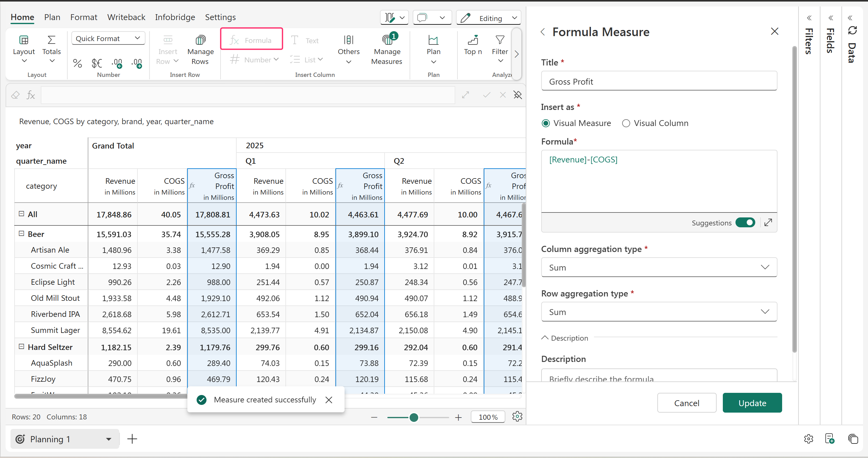Toggle the Suggestions switch off

tap(745, 223)
